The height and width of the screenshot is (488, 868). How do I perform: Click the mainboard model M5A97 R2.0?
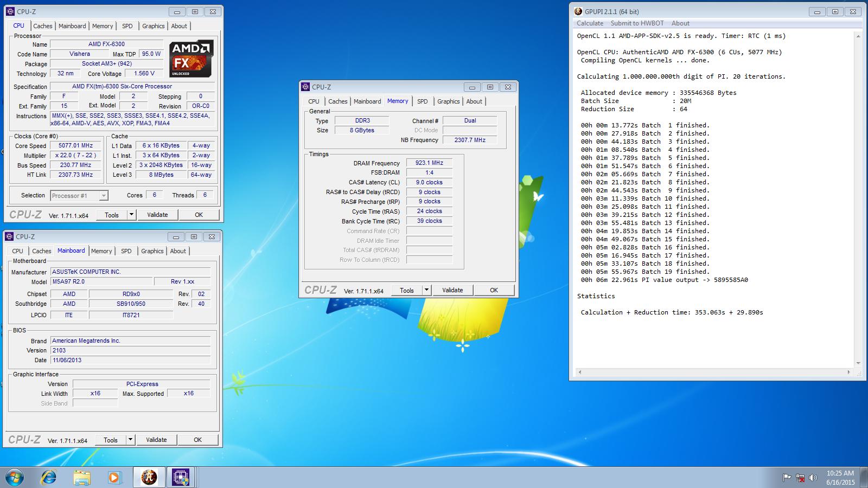coord(101,282)
